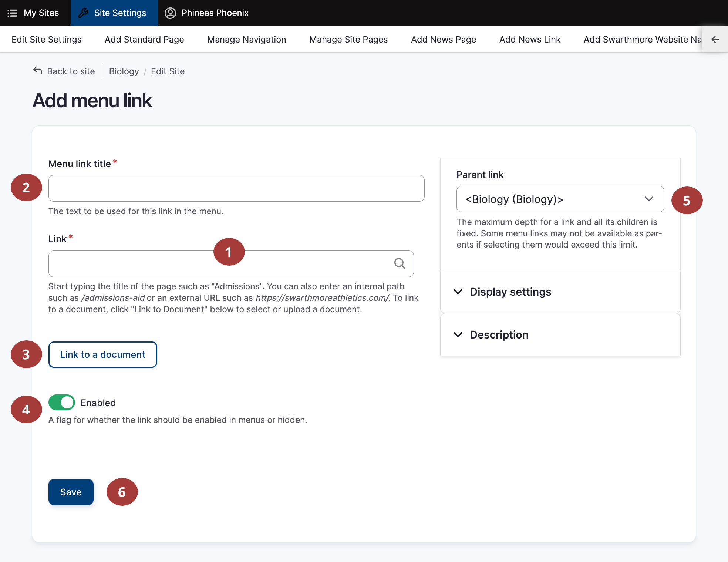Open the Phineas Phoenix user menu

[x=207, y=13]
